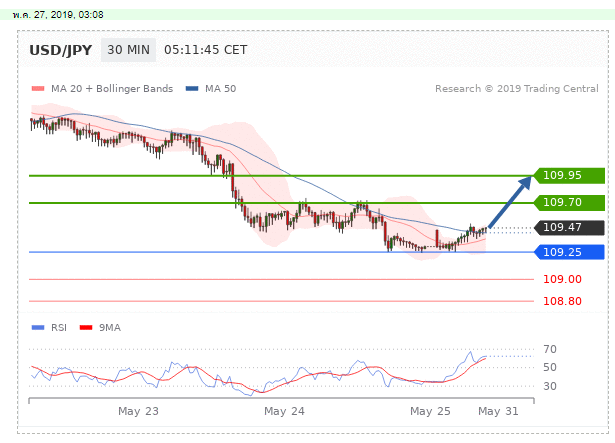
Task: Click the RSI 50 axis value
Action: [x=550, y=368]
